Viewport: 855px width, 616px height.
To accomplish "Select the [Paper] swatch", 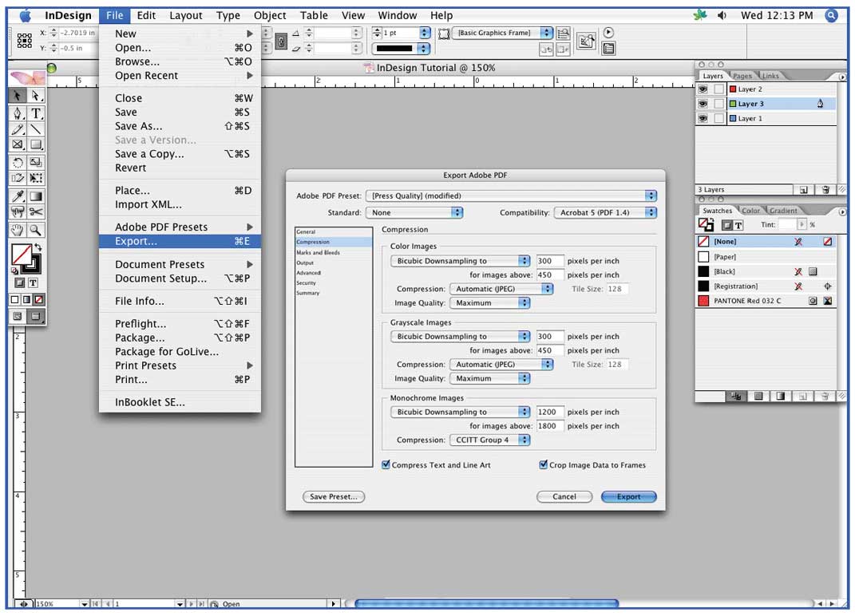I will click(766, 257).
